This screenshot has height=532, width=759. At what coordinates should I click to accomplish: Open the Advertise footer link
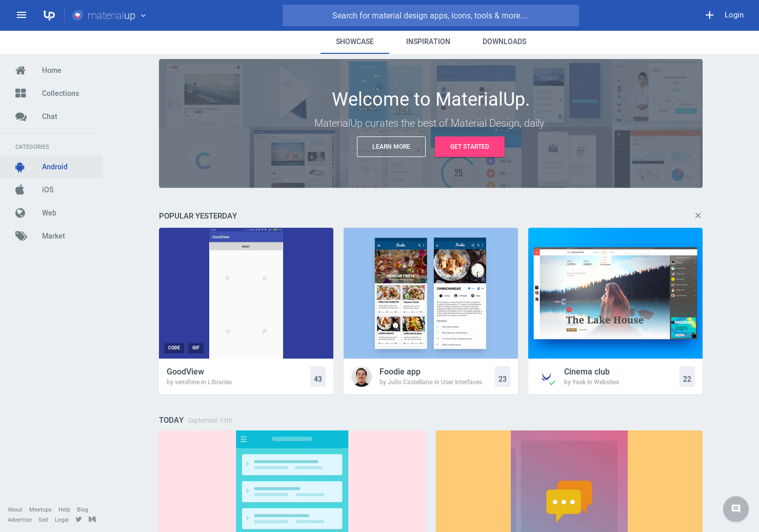point(19,520)
